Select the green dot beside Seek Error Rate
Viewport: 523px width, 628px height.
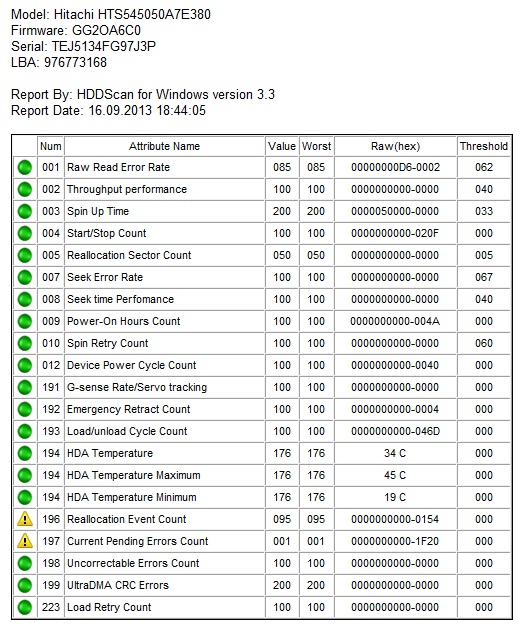25,277
